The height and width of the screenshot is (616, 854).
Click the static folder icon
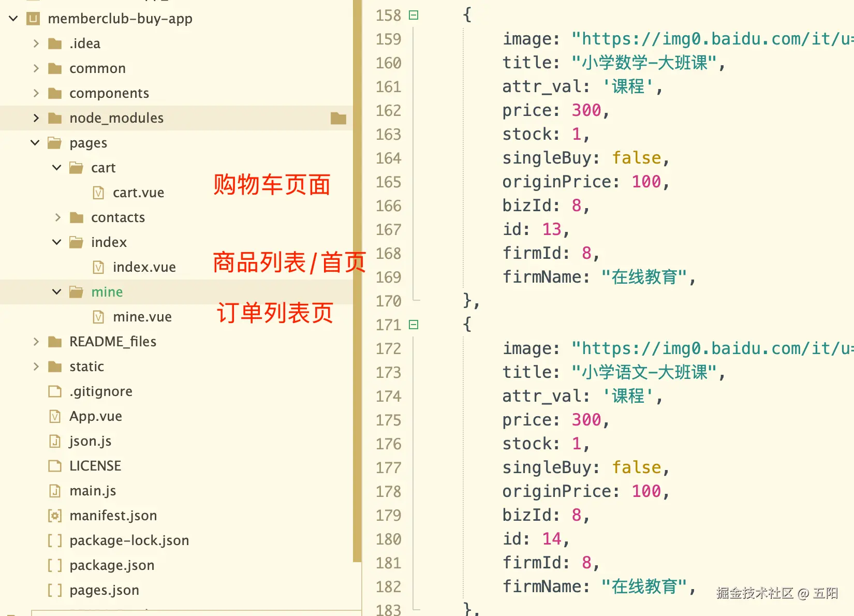pyautogui.click(x=55, y=366)
